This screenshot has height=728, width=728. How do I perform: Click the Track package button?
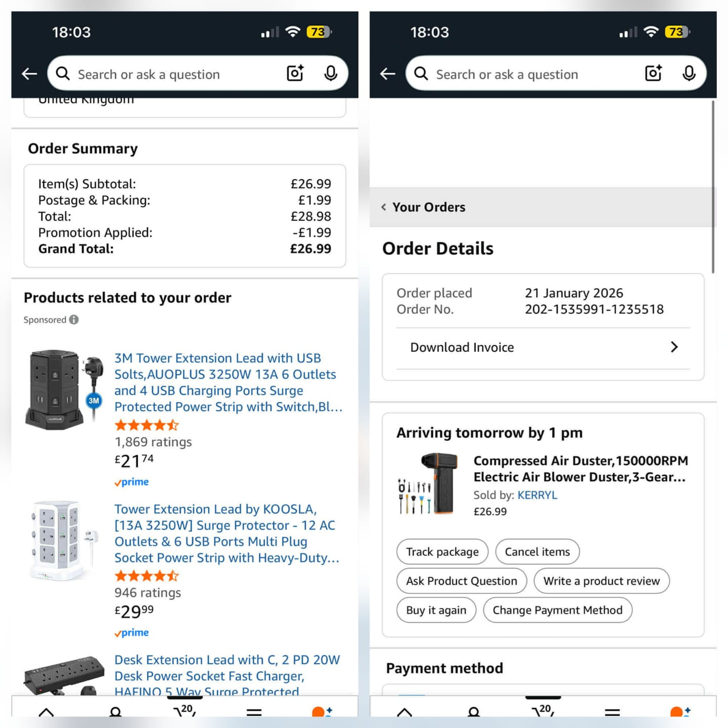(442, 552)
